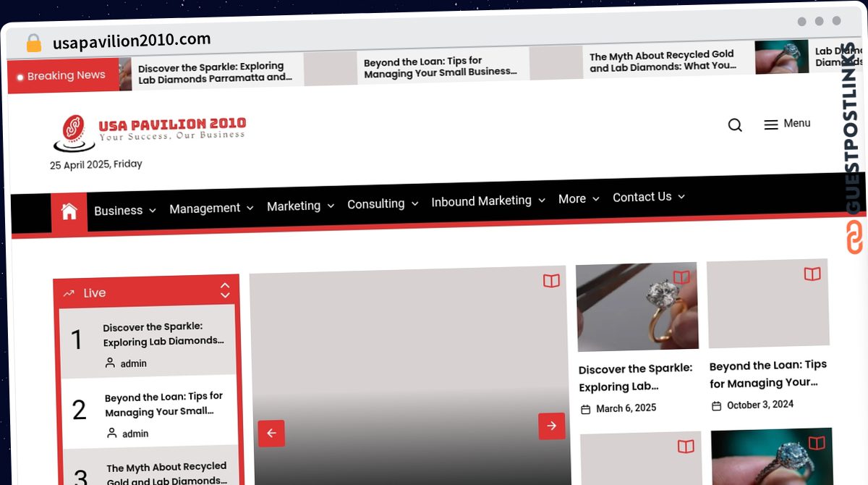868x485 pixels.
Task: Open the ticker headline Discover the Sparkle
Action: pyautogui.click(x=216, y=72)
